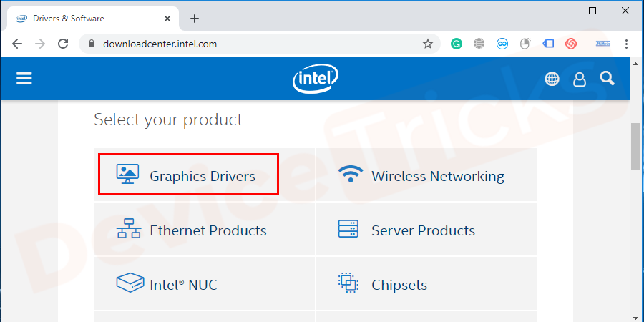Open the language globe selector in Intel header
The image size is (644, 322).
pyautogui.click(x=552, y=79)
